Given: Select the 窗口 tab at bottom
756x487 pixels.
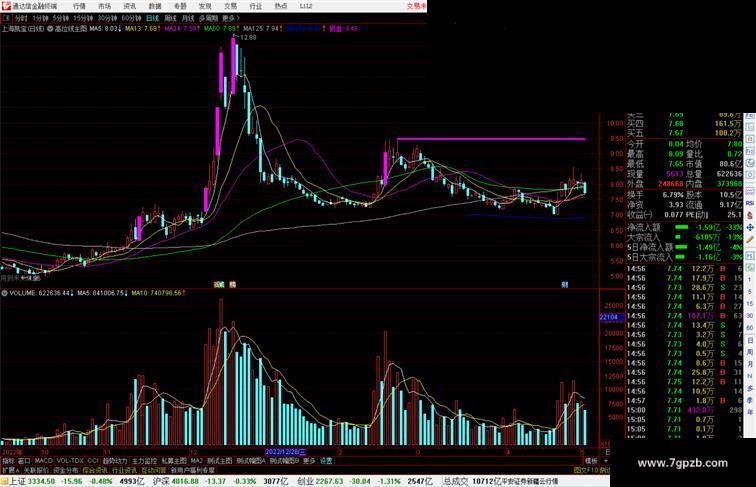Looking at the screenshot, I should (x=25, y=461).
